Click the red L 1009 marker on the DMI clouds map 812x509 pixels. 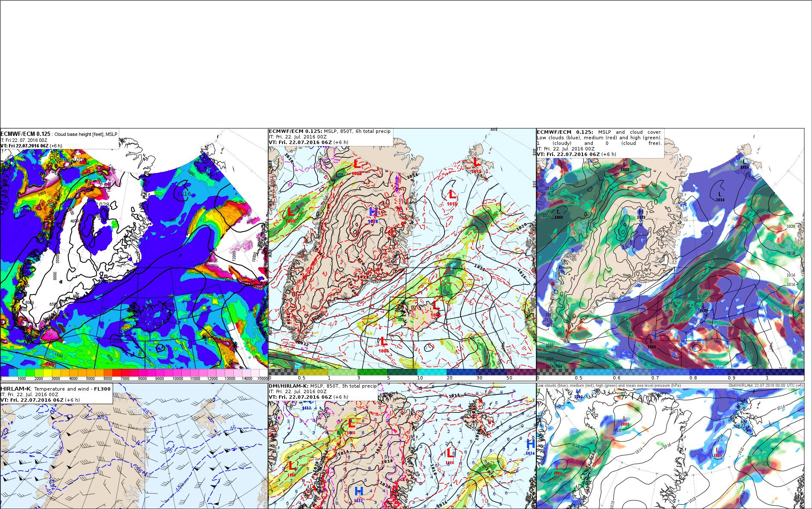click(625, 421)
